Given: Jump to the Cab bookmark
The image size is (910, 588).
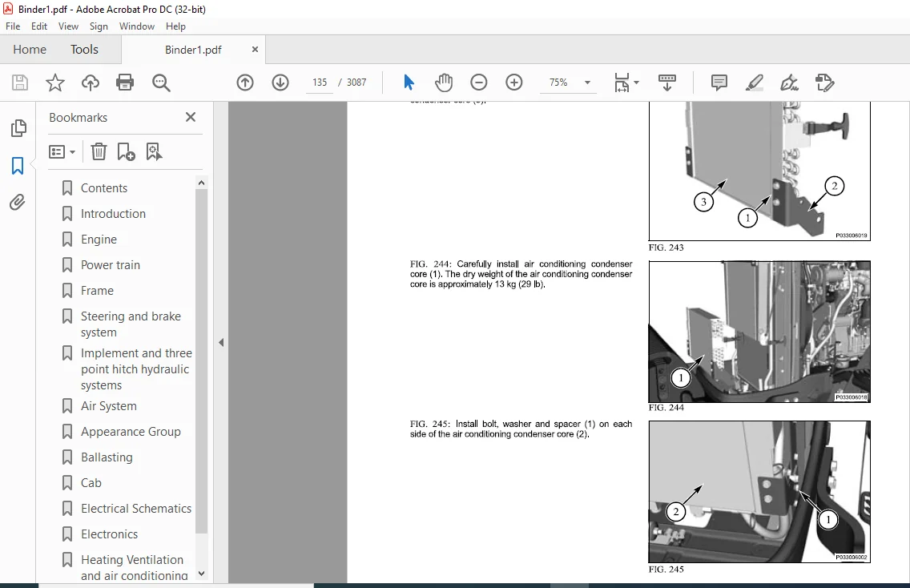Looking at the screenshot, I should point(91,482).
